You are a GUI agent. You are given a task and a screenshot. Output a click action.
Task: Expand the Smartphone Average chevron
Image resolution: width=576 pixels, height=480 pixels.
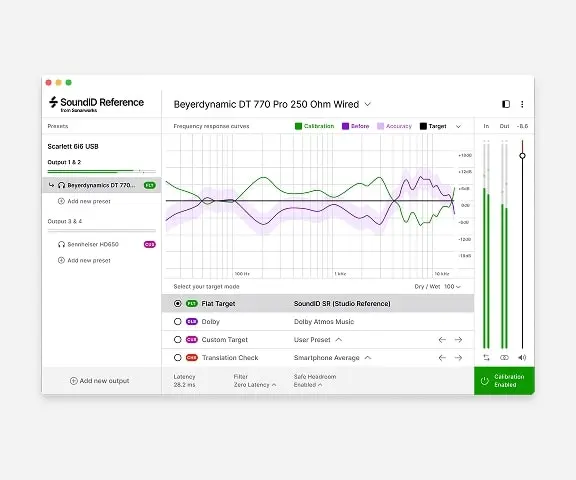[368, 358]
